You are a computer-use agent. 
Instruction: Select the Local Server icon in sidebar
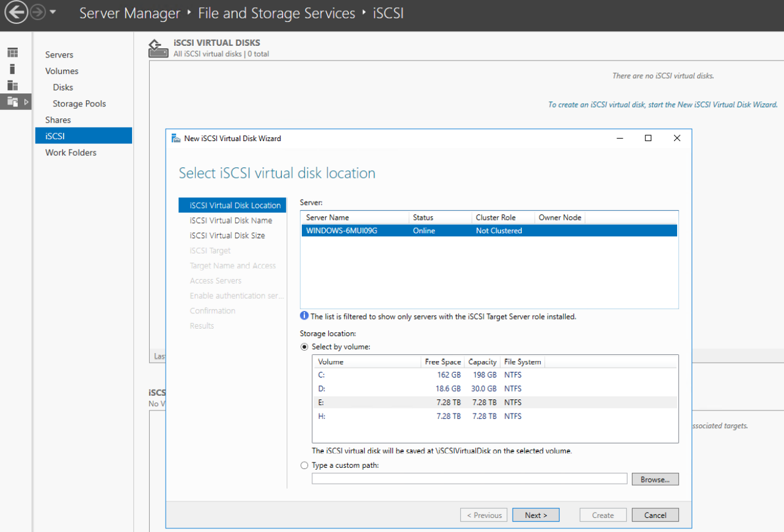pos(12,69)
